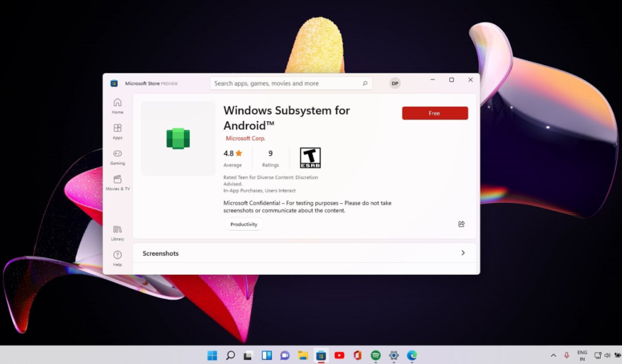
Task: Click the volume speaker tray icon
Action: pos(607,356)
